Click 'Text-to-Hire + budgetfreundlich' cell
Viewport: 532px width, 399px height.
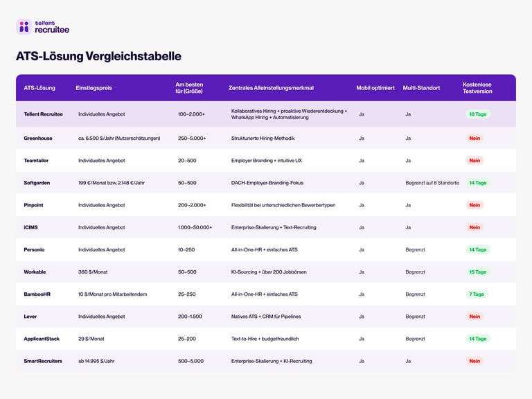[x=265, y=339]
